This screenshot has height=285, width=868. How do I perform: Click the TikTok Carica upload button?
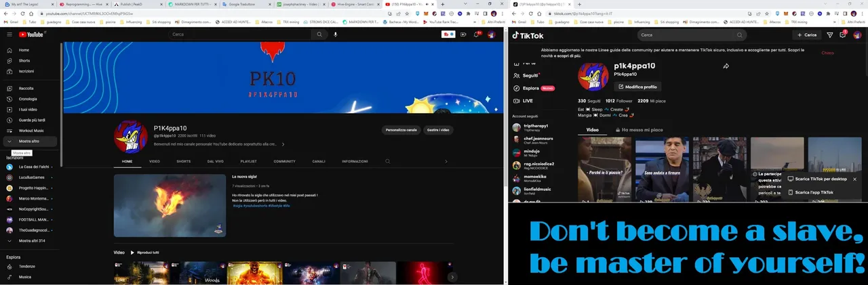click(x=808, y=35)
